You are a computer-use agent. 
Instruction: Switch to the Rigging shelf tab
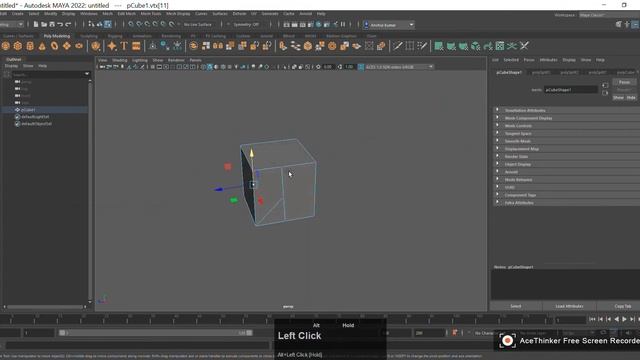pyautogui.click(x=115, y=36)
